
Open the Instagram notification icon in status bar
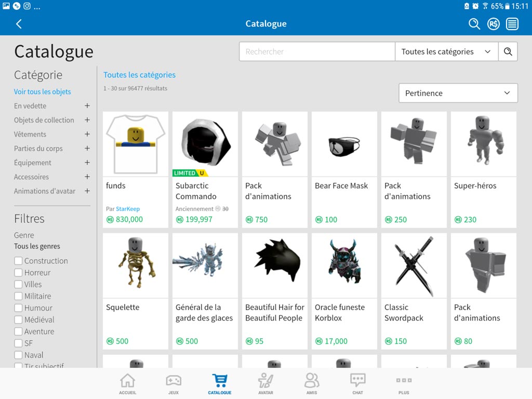click(27, 6)
